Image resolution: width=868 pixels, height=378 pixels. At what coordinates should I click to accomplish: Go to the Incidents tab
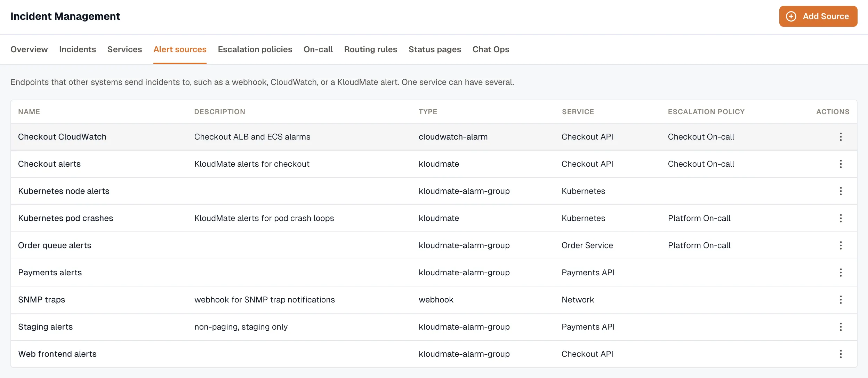[x=78, y=49]
